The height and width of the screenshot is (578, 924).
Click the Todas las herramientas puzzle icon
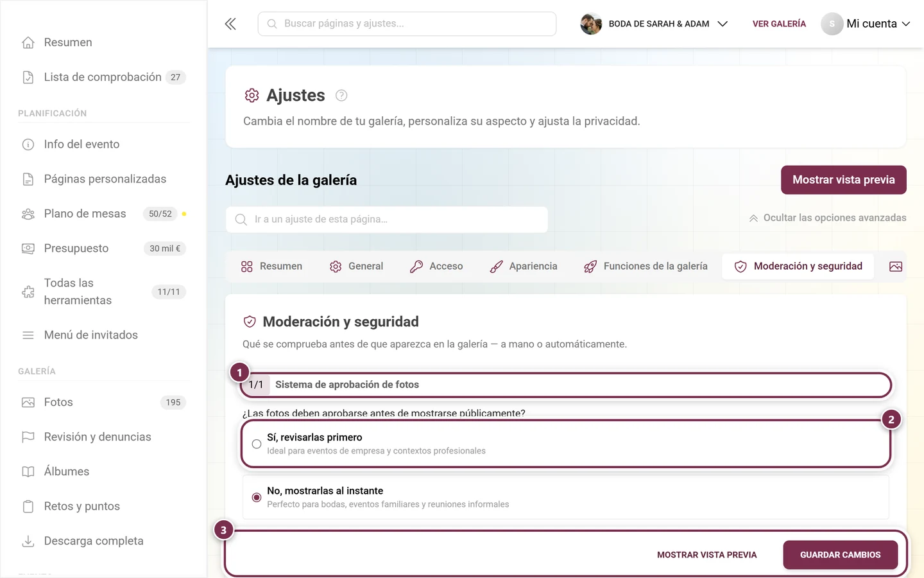coord(28,292)
